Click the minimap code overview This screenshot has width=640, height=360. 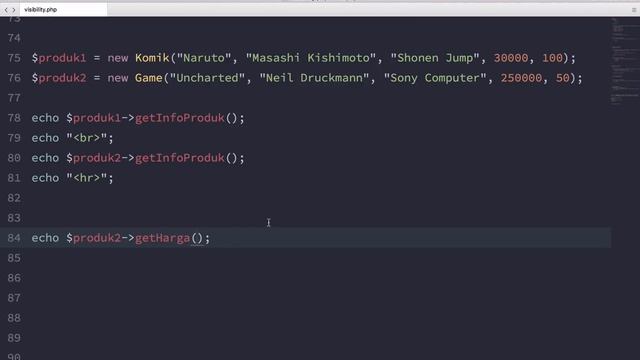point(625,61)
